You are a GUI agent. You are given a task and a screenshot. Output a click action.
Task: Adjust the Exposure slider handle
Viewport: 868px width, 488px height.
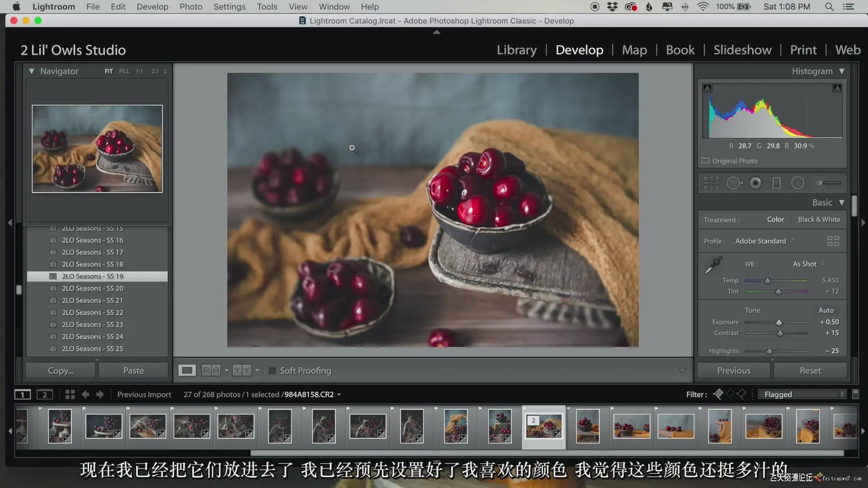click(779, 322)
